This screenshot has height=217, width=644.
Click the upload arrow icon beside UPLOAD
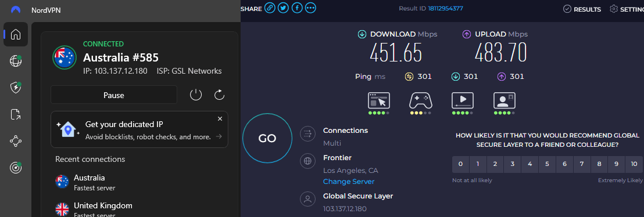point(467,34)
